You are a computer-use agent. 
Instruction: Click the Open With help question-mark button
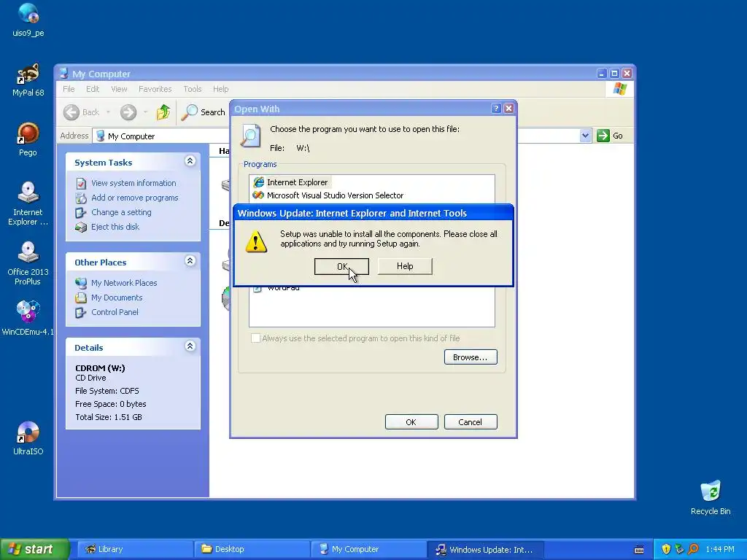click(x=496, y=109)
